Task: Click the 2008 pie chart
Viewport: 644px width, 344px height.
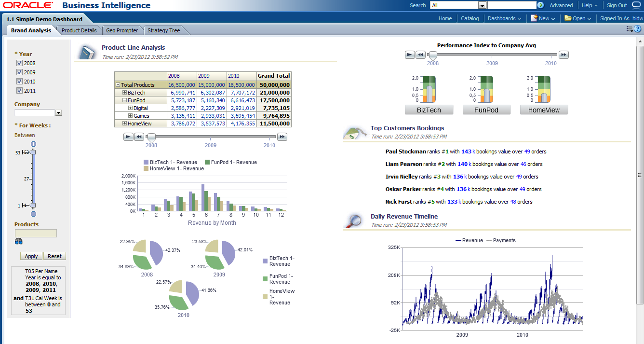Action: [148, 254]
